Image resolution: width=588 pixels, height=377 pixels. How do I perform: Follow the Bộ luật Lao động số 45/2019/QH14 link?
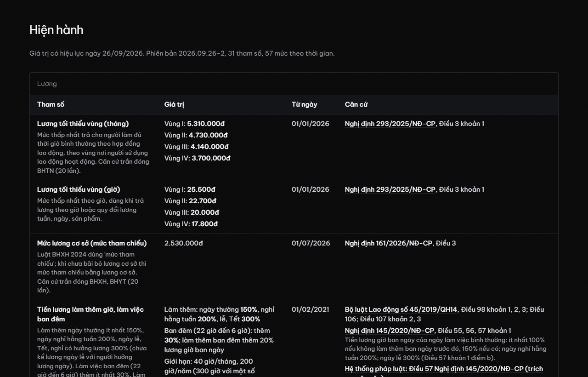[x=401, y=309]
